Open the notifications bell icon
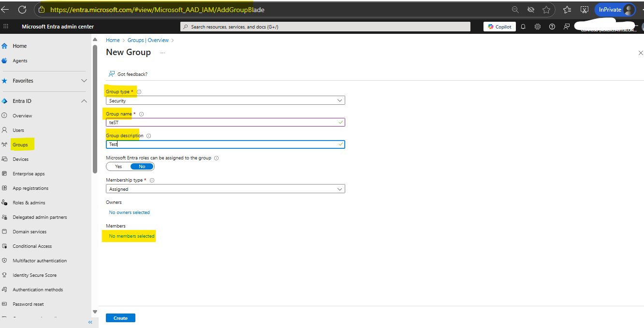Viewport: 644px width, 328px height. pyautogui.click(x=523, y=27)
